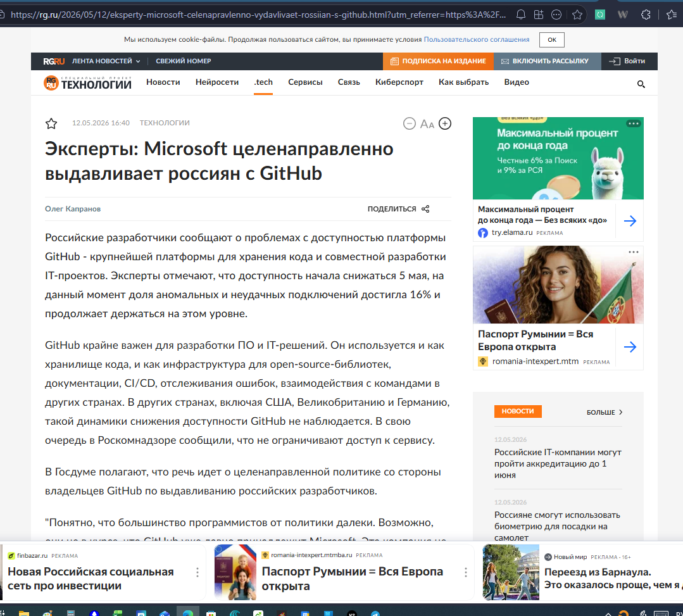Image resolution: width=683 pixels, height=616 pixels.
Task: Click the Aa font size label
Action: pyautogui.click(x=427, y=124)
